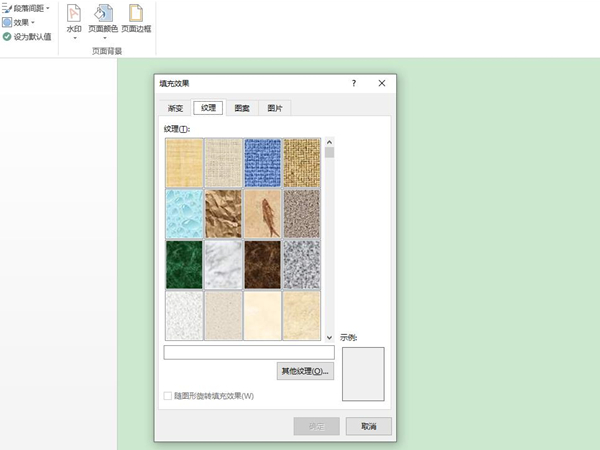This screenshot has width=600, height=450.
Task: Choose the fish fossil texture
Action: pos(263,211)
